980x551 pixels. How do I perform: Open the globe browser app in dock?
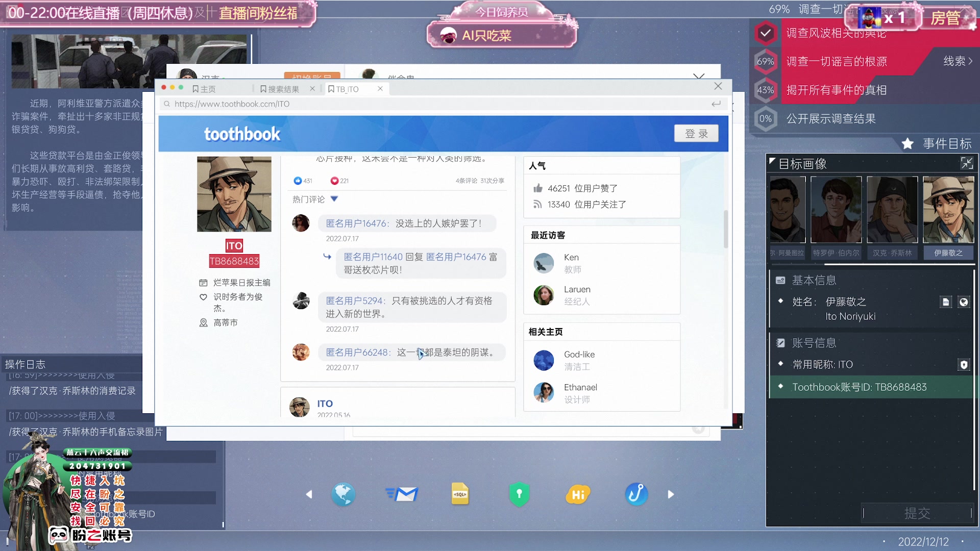(343, 494)
